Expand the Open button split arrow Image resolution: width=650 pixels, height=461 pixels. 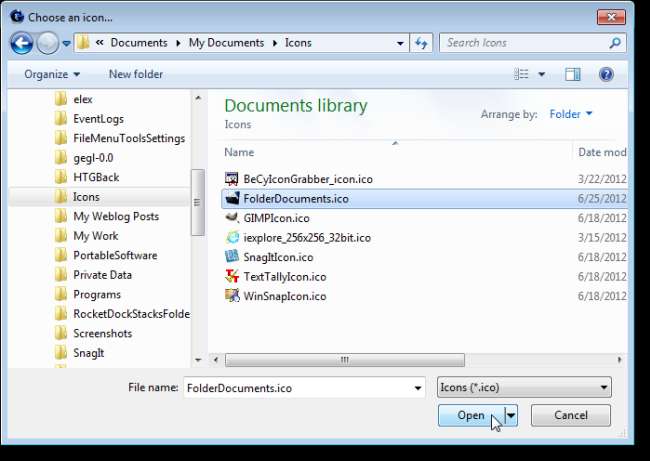(511, 415)
